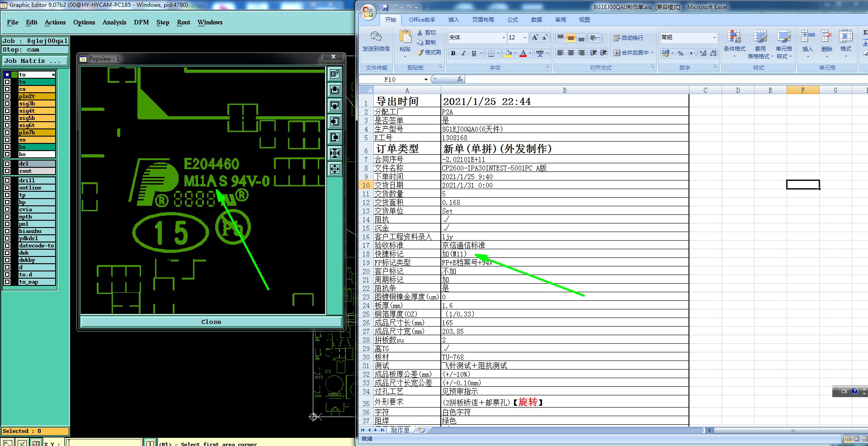Viewport: 868px width, 446px height.
Task: Click the Underline button in Excel
Action: (x=474, y=53)
